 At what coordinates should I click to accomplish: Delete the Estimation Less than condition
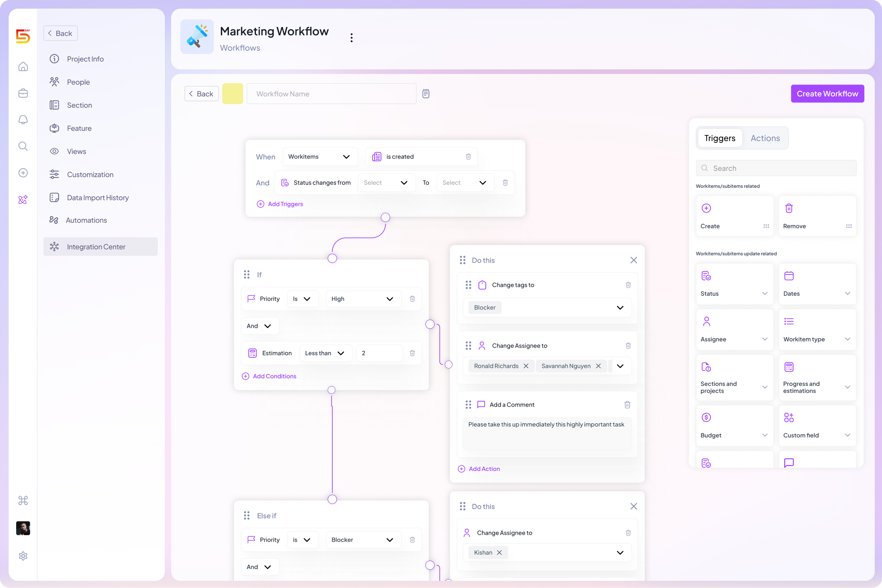coord(412,353)
